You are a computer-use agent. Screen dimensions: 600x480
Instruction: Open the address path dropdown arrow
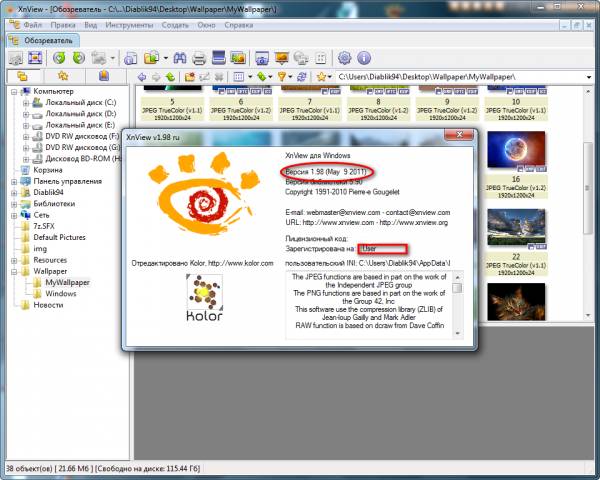[x=589, y=77]
